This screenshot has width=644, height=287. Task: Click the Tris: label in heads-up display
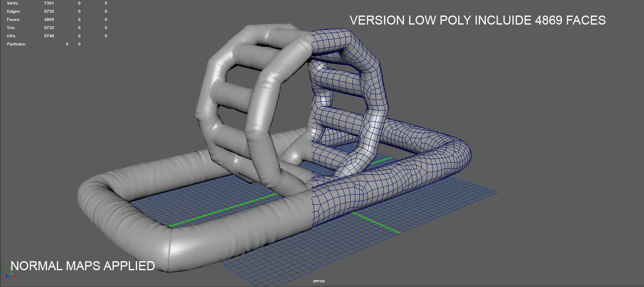[11, 28]
